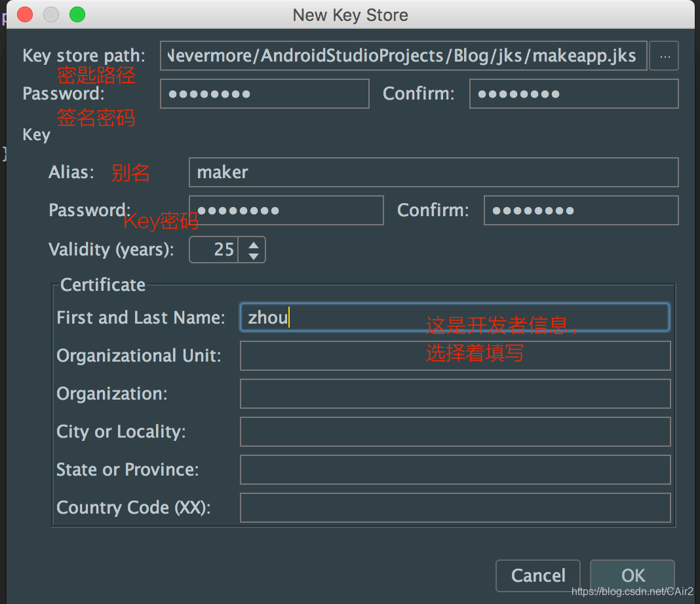Click the Cancel button
Viewport: 700px width, 604px height.
537,575
